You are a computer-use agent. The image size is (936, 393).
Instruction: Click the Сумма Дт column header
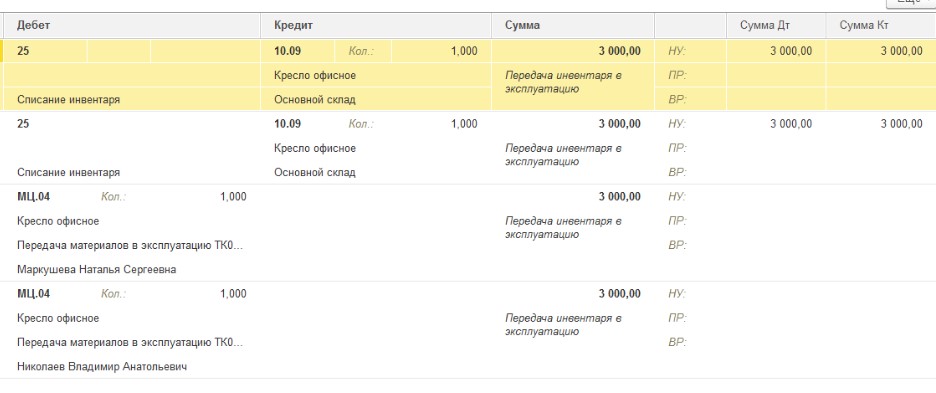tap(776, 26)
